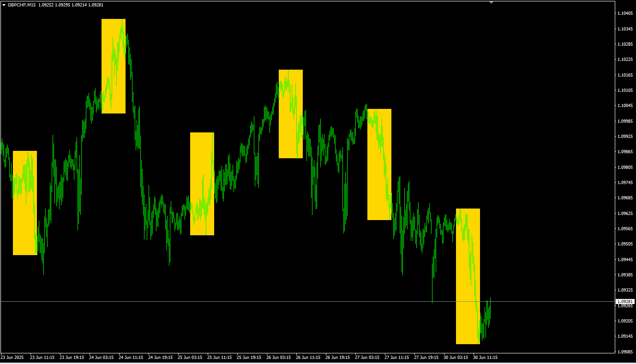Screen dimensions: 636x364
Task: Click the 1.09505 price axis label
Action: [625, 244]
